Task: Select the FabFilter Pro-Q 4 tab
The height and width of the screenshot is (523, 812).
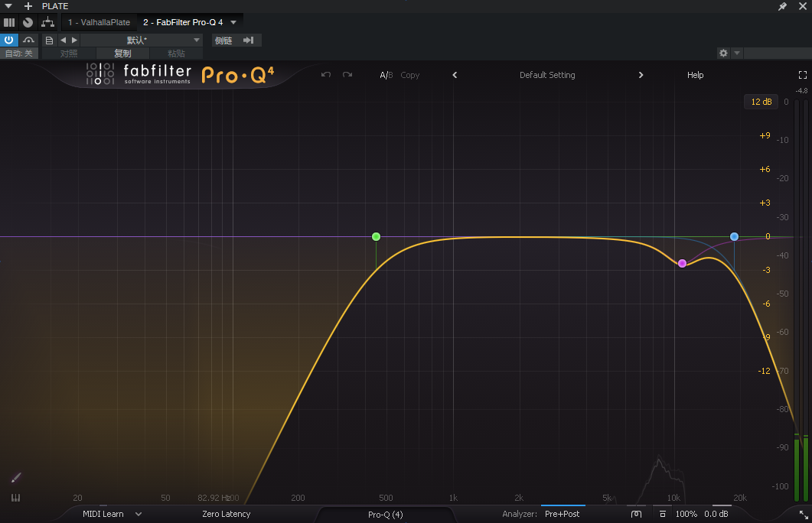Action: coord(183,22)
